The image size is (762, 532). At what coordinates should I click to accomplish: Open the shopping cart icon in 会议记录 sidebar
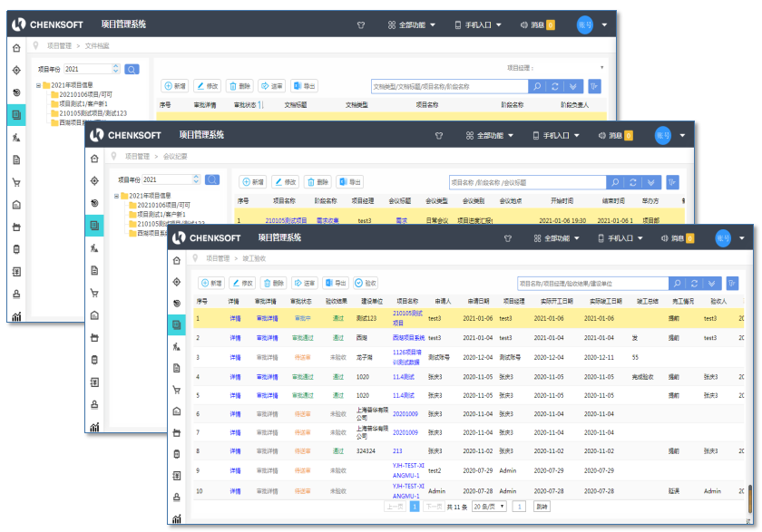click(94, 293)
